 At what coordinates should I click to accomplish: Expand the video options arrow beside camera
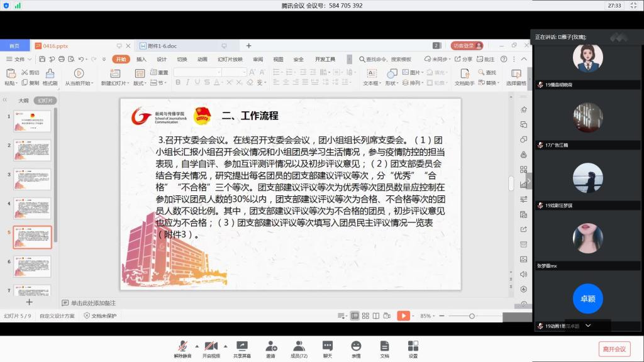(x=225, y=346)
